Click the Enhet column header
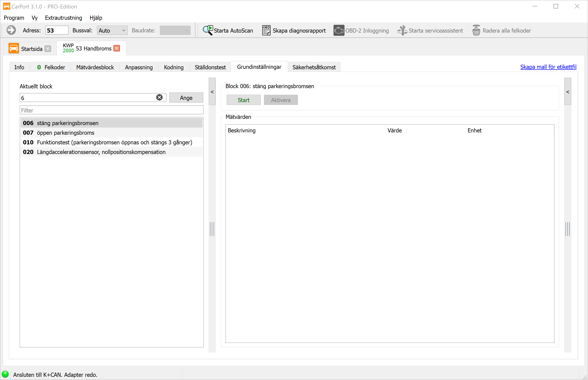Image resolution: width=588 pixels, height=380 pixels. pyautogui.click(x=510, y=130)
